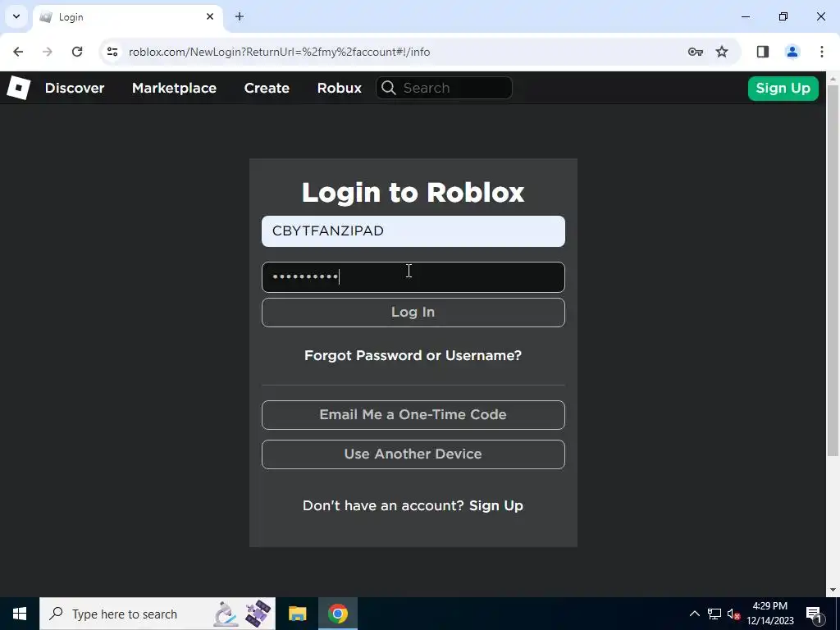Open the Chrome side panel icon

763,52
